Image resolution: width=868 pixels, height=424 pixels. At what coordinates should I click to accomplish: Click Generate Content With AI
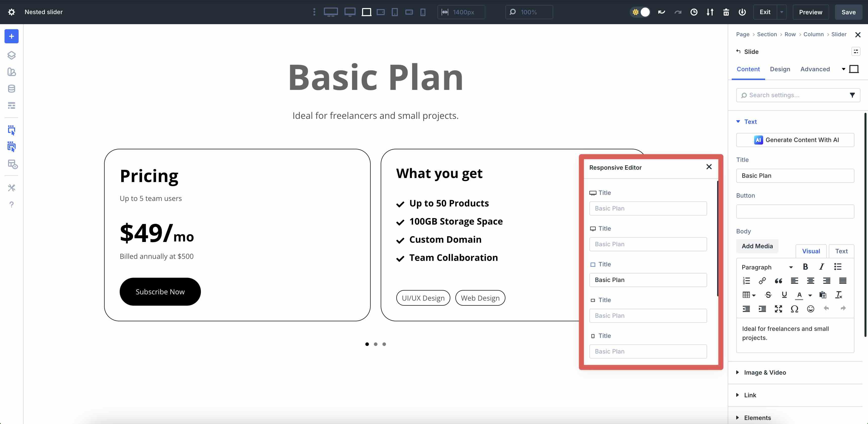click(795, 140)
